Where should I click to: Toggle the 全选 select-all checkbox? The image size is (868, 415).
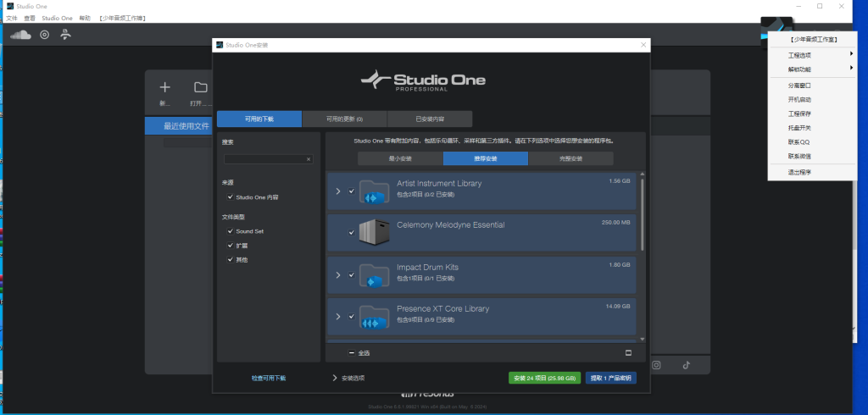pos(352,352)
